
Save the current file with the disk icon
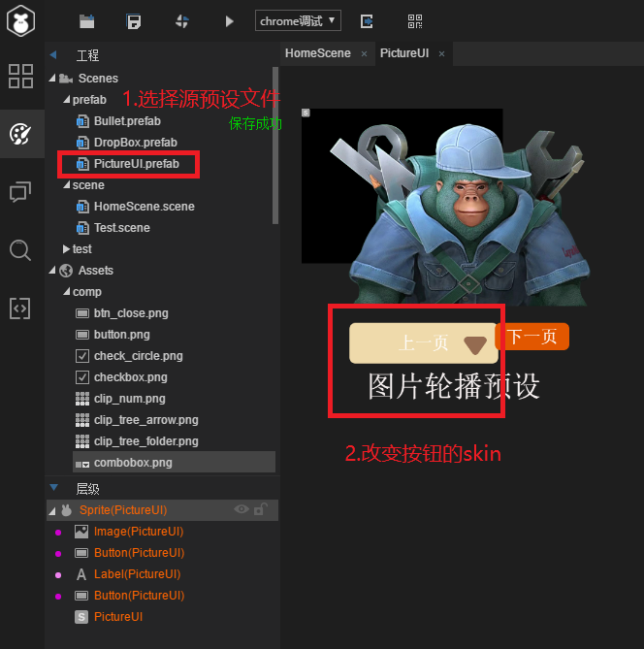[x=134, y=21]
